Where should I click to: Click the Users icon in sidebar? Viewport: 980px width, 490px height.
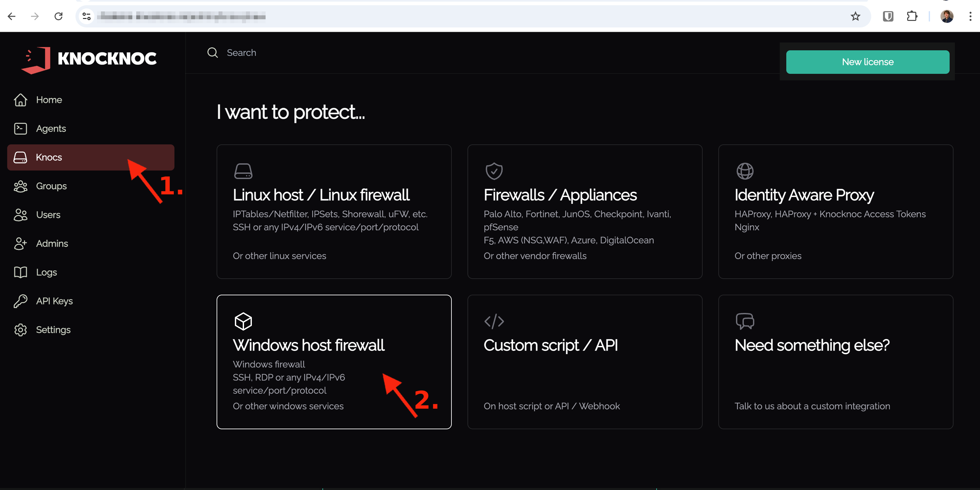coord(21,215)
